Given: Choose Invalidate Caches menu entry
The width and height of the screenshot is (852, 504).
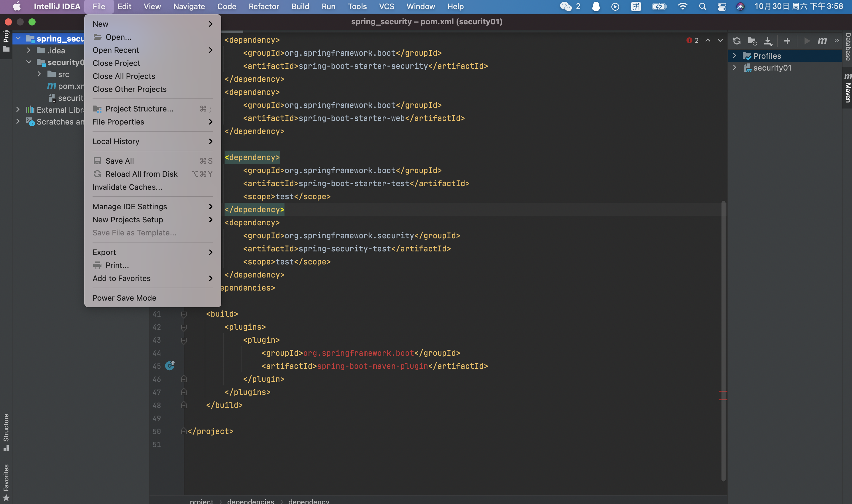Looking at the screenshot, I should [x=128, y=187].
